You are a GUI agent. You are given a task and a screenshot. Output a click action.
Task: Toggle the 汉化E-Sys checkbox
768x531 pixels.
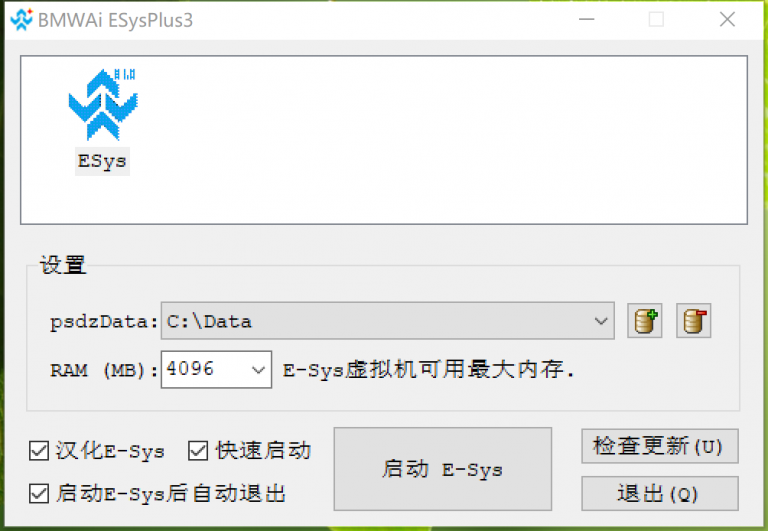coord(39,451)
